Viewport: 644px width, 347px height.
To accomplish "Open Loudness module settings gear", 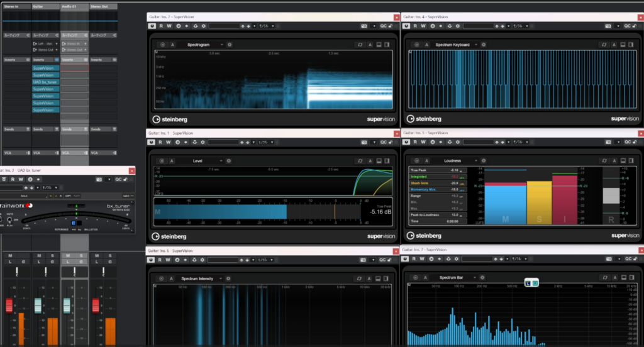I will 484,160.
